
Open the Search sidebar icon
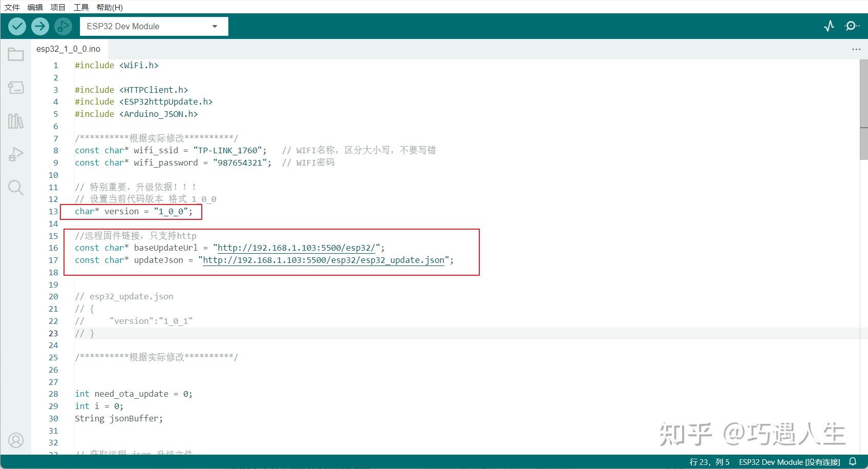pyautogui.click(x=16, y=188)
